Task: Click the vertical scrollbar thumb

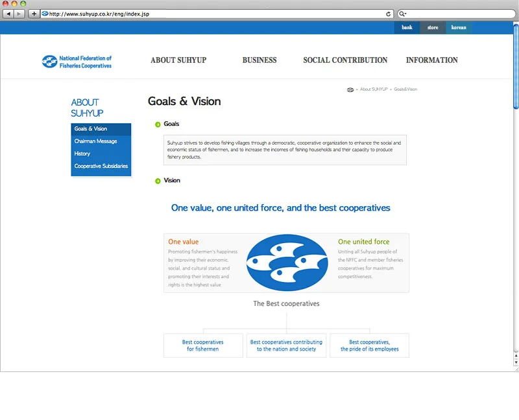Action: pyautogui.click(x=516, y=65)
